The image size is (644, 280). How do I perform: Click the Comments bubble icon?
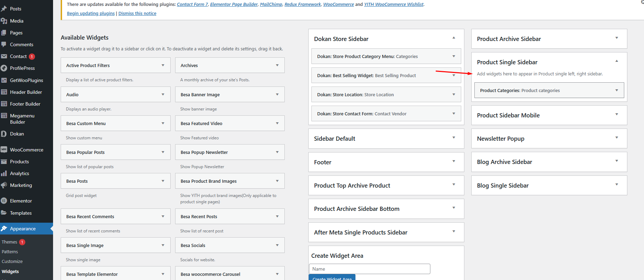[x=4, y=44]
